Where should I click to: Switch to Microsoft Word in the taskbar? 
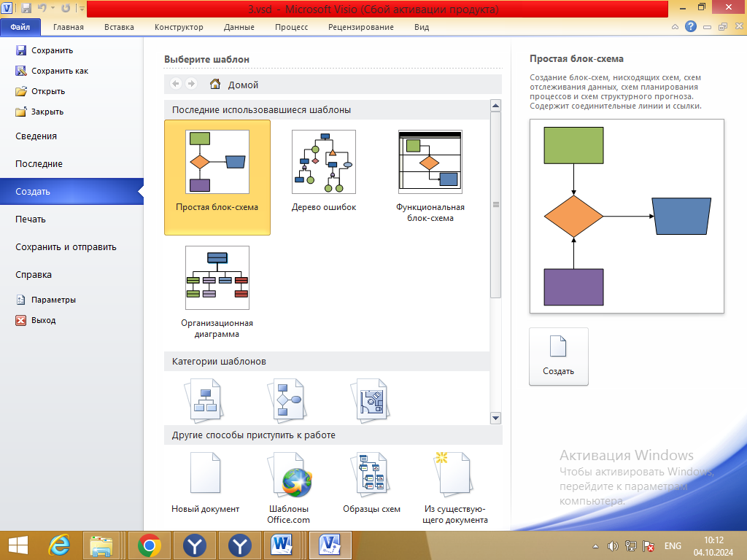pyautogui.click(x=282, y=545)
